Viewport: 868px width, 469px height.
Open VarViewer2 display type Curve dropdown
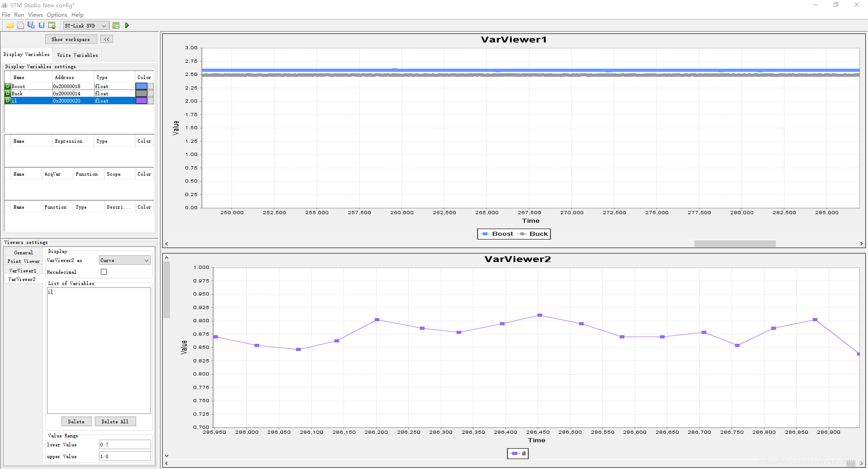(125, 260)
